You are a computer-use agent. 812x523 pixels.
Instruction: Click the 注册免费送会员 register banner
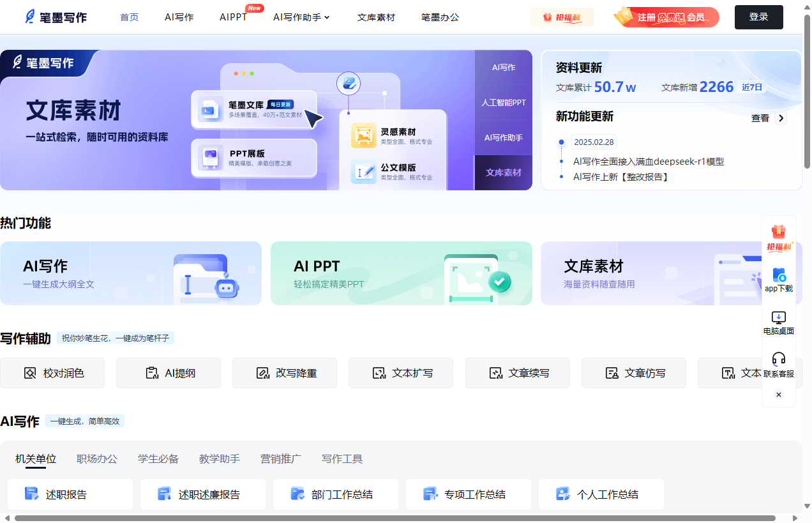[666, 17]
